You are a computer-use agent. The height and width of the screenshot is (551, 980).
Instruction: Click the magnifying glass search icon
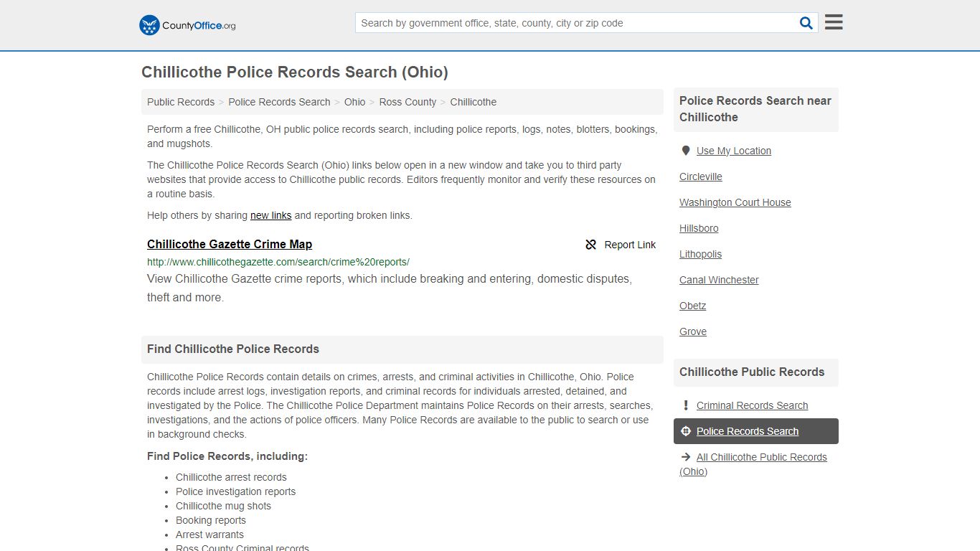pos(806,23)
